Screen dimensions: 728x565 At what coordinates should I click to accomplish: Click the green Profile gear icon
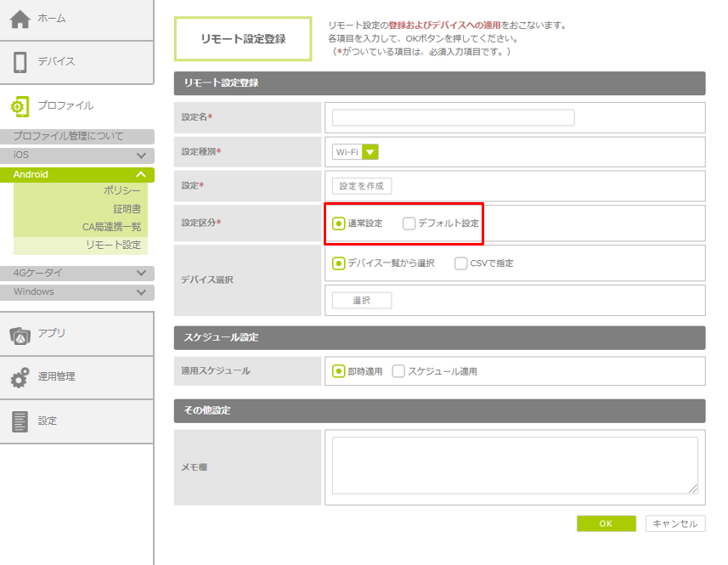20,106
